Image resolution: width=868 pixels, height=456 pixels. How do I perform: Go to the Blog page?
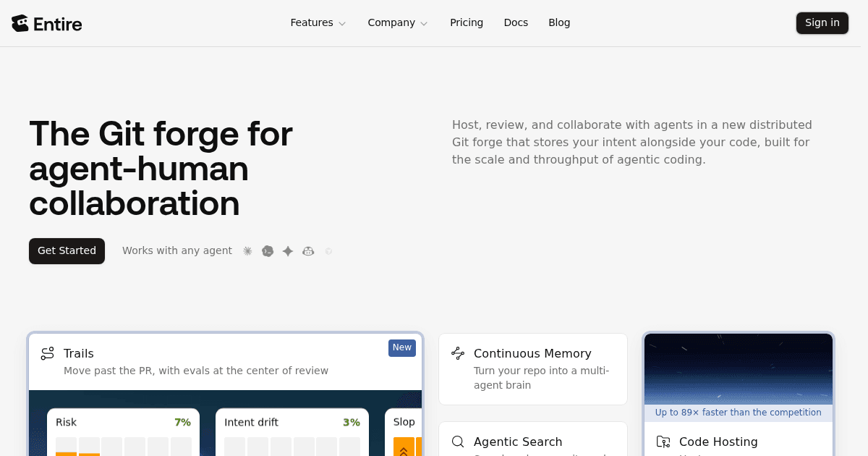(x=559, y=22)
